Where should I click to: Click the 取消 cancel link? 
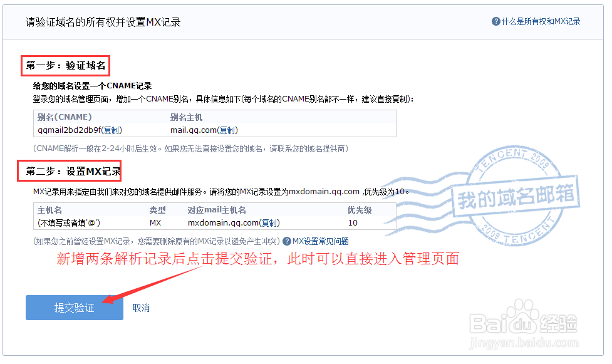141,308
